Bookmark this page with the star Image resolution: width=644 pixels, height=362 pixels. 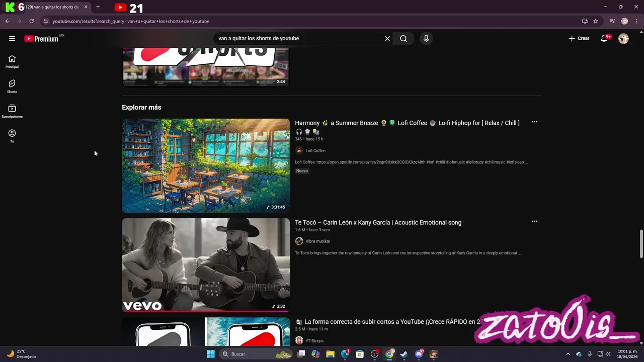click(x=596, y=21)
